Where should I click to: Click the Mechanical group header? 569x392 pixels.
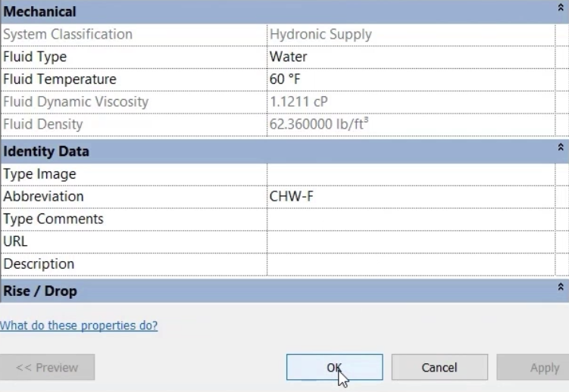pyautogui.click(x=285, y=11)
